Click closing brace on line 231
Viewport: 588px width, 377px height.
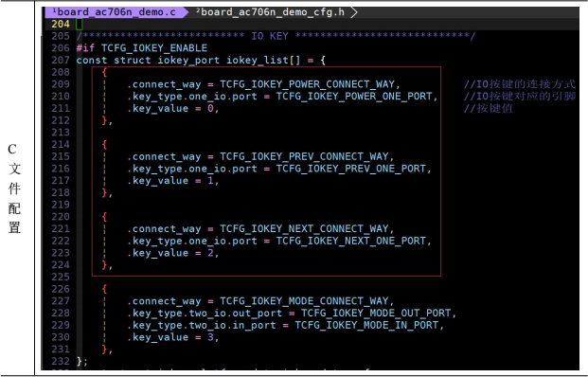[104, 350]
